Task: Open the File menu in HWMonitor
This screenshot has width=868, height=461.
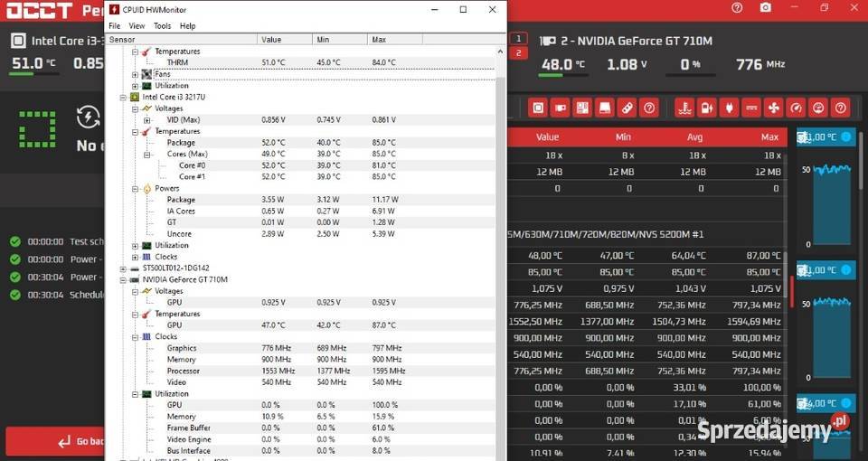Action: pos(114,26)
